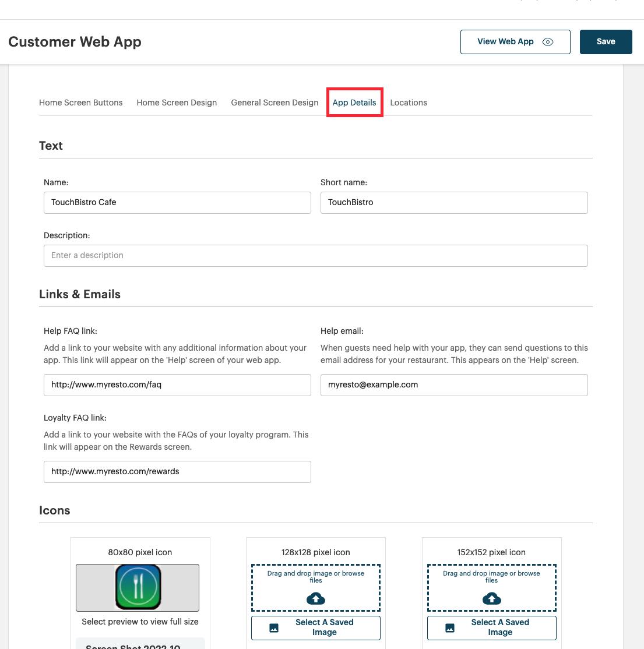This screenshot has width=644, height=649.
Task: Click the cloud upload icon for 152x152 icon
Action: click(x=491, y=598)
